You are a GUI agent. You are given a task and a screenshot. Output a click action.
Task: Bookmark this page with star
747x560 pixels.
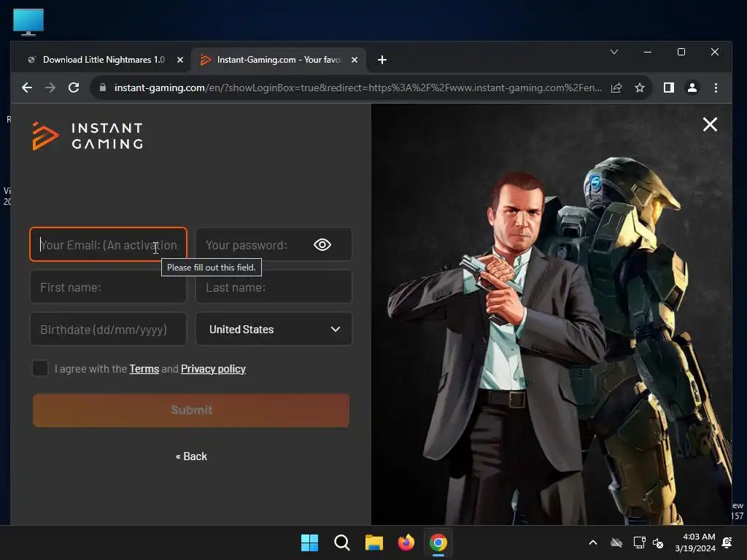(640, 87)
